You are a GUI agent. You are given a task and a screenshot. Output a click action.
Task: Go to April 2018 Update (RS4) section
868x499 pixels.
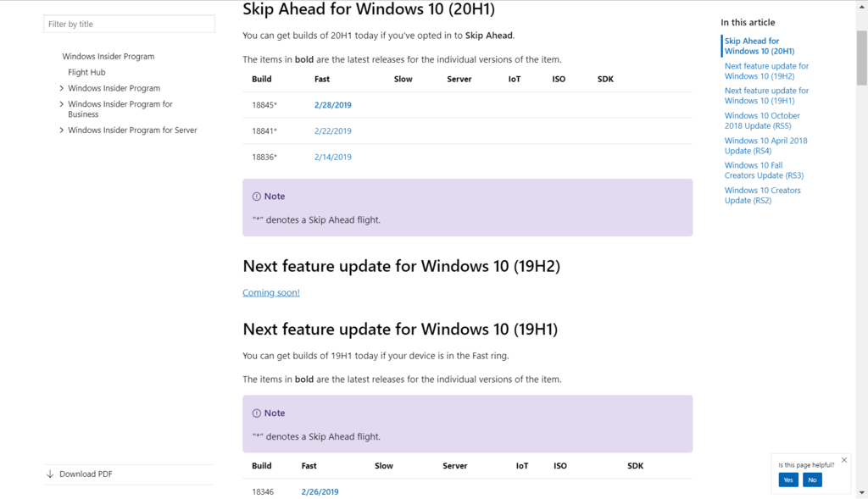[x=765, y=146]
